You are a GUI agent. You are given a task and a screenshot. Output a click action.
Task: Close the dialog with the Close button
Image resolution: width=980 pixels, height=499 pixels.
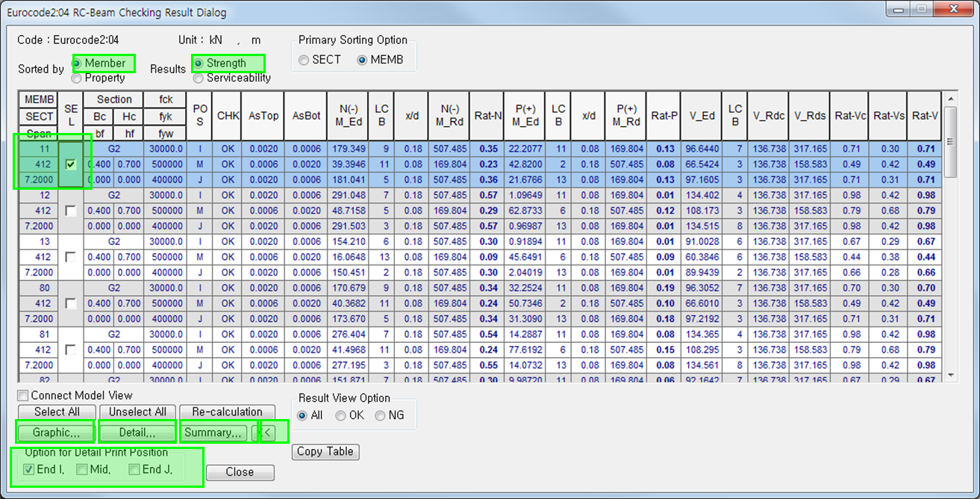[x=240, y=472]
